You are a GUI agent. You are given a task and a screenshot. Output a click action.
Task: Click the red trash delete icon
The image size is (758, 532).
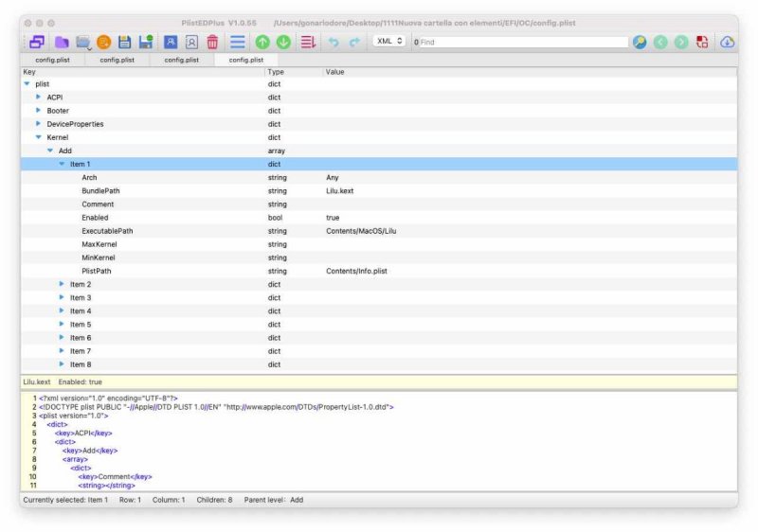212,42
